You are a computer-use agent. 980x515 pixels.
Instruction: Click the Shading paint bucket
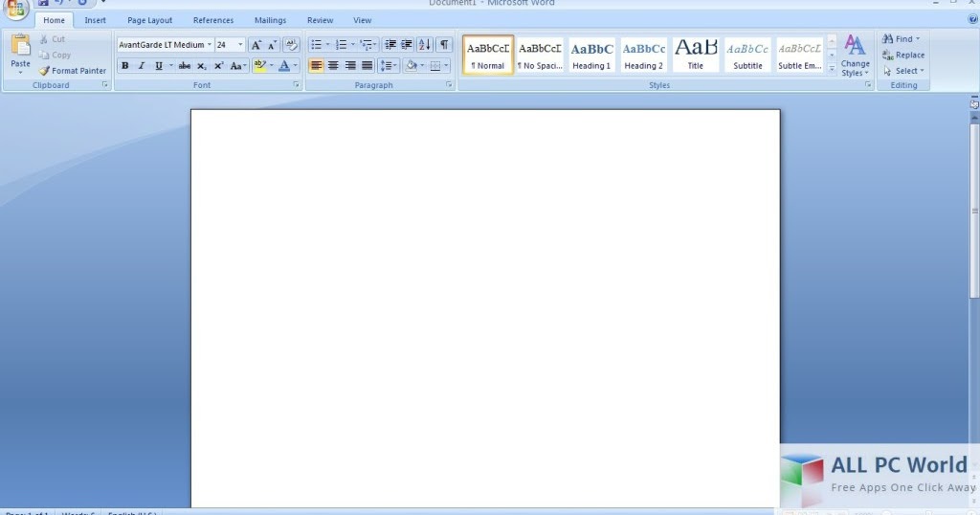click(412, 66)
